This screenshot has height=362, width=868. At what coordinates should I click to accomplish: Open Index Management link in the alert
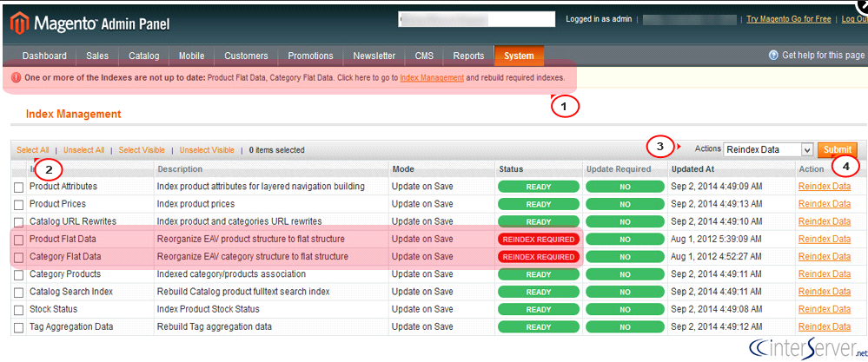(432, 78)
